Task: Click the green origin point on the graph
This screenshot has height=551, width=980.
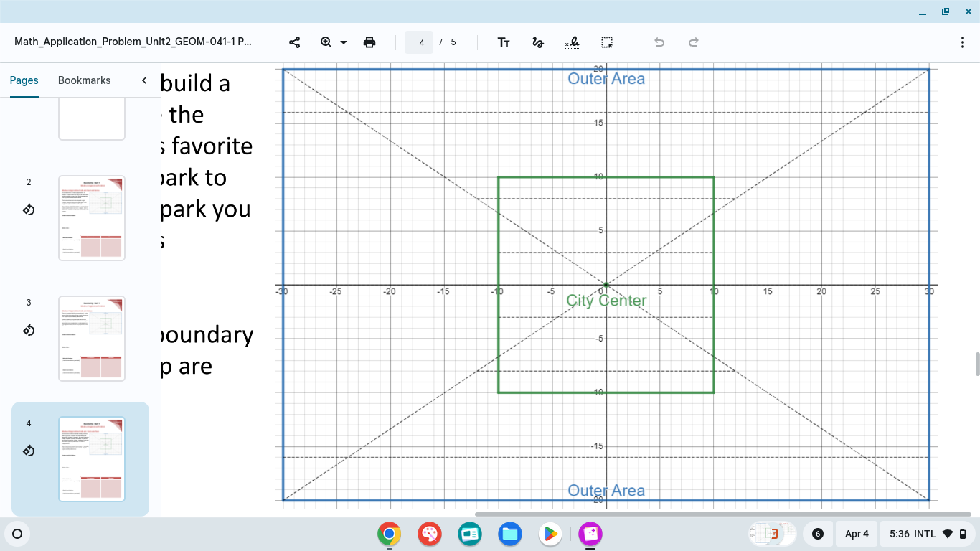Action: tap(606, 285)
